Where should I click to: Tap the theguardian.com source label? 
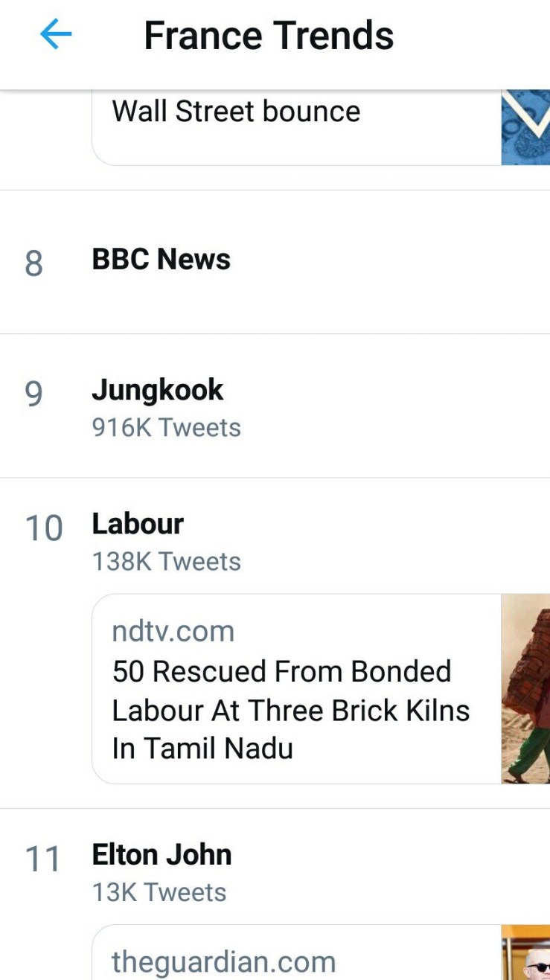pos(223,962)
